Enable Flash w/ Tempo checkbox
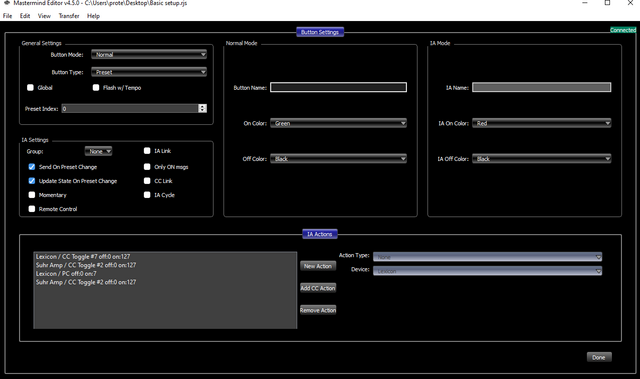The height and width of the screenshot is (379, 640). click(x=96, y=87)
